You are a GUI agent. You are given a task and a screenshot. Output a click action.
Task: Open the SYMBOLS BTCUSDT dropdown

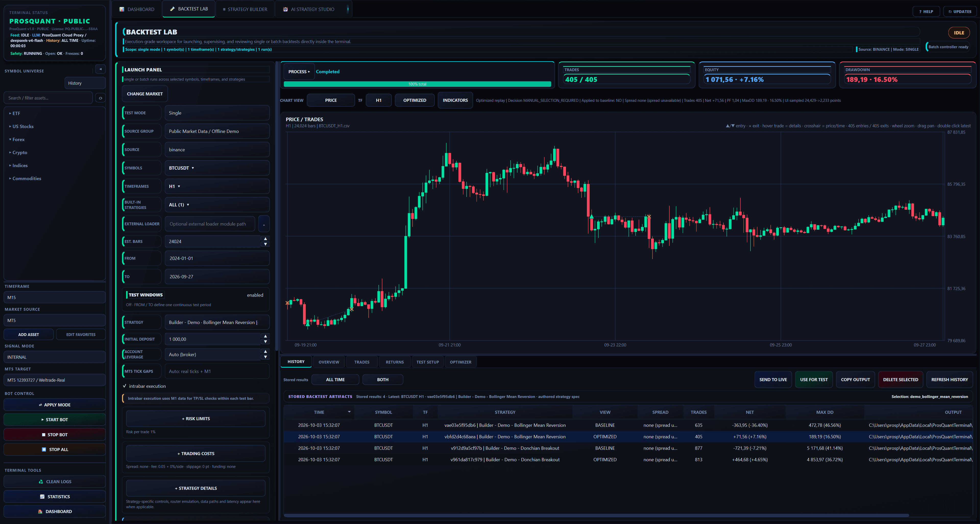click(217, 168)
